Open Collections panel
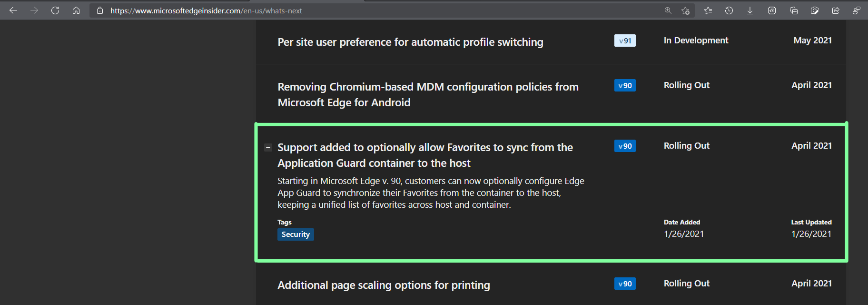Image resolution: width=868 pixels, height=305 pixels. 794,10
